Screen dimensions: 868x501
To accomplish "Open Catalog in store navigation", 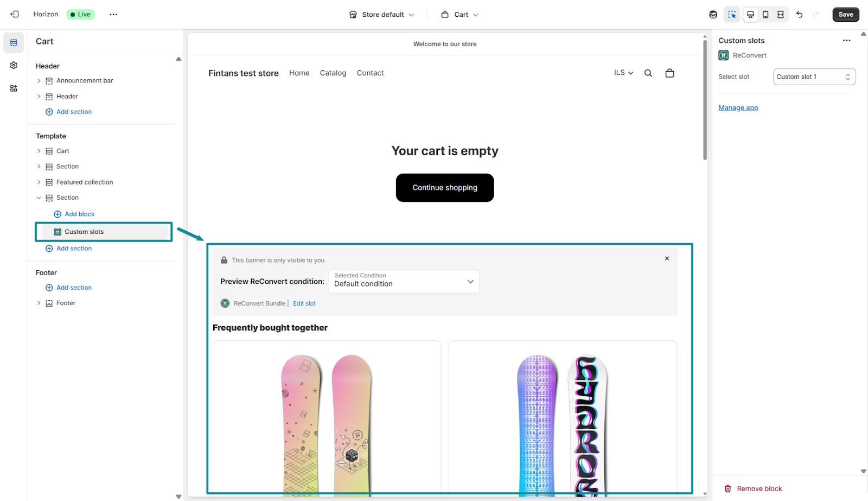I will point(333,73).
